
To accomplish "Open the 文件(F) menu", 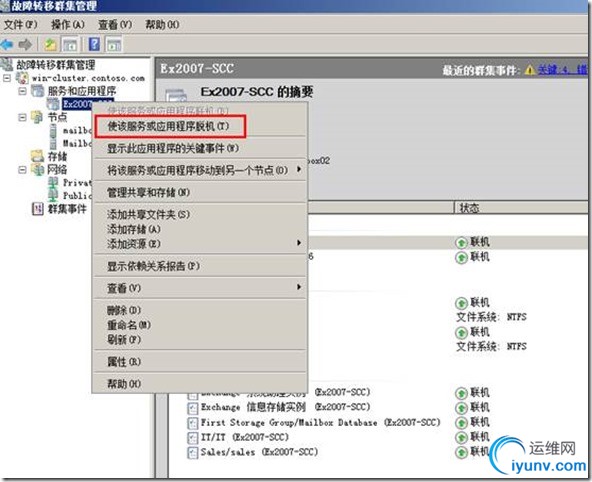I will point(20,25).
